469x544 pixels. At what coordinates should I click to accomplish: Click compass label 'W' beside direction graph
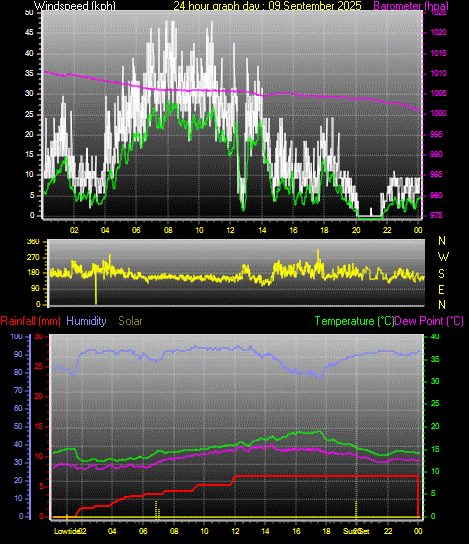(443, 257)
